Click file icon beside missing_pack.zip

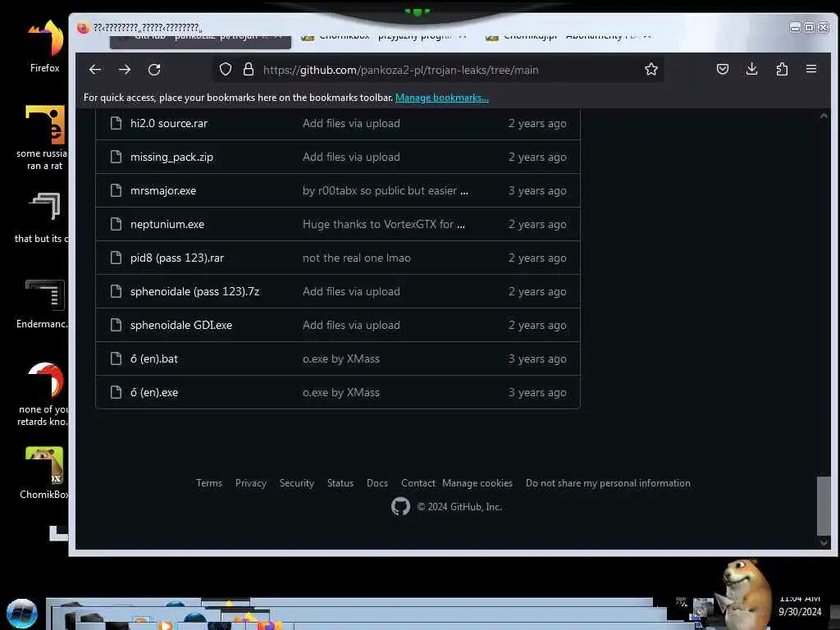tap(116, 157)
